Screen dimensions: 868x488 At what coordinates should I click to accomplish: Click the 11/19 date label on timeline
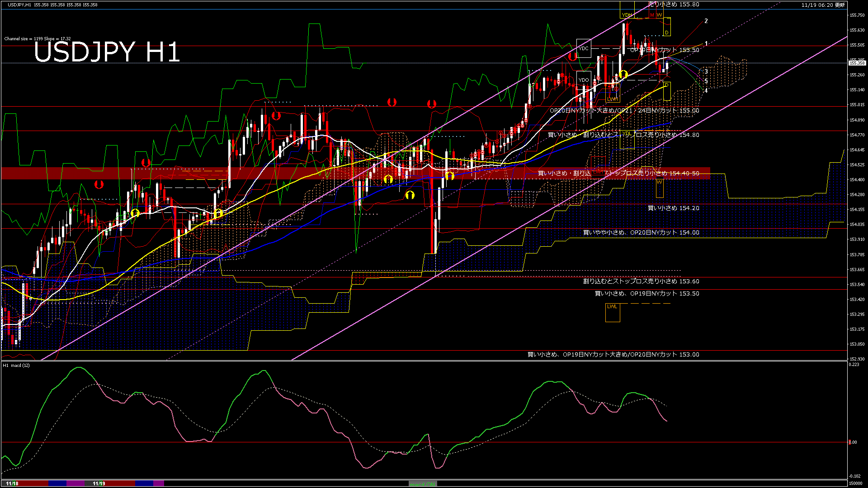click(x=99, y=483)
